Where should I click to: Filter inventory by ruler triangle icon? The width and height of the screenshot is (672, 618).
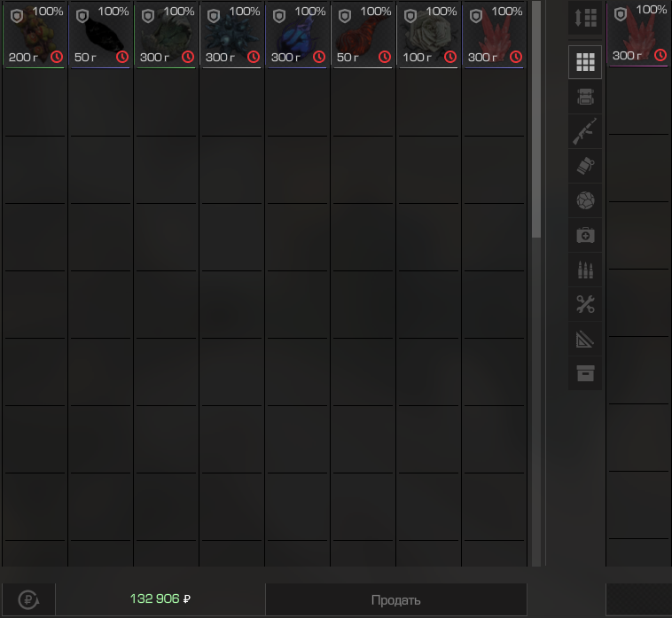tap(585, 340)
